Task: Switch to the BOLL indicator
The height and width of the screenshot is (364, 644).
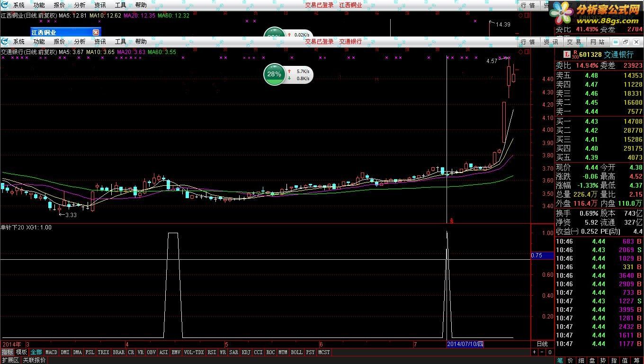Action: tap(296, 352)
